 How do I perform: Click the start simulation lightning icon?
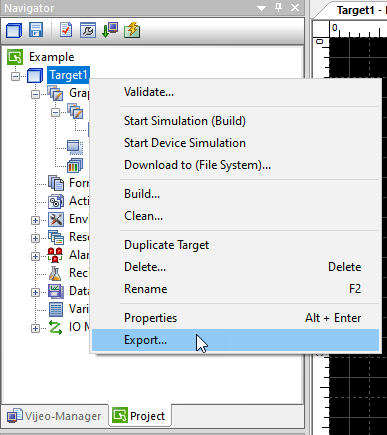[132, 30]
